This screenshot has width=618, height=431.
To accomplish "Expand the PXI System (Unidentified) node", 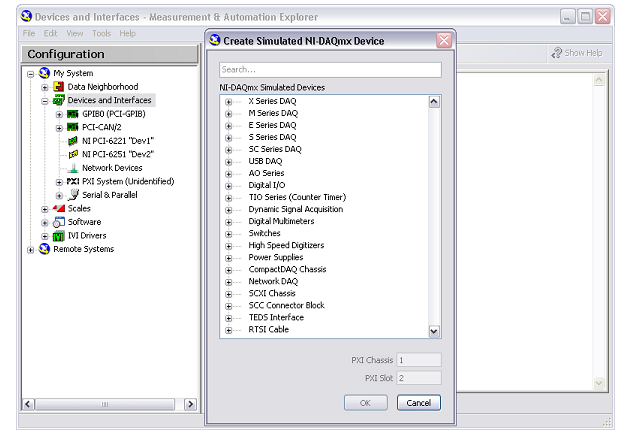I will point(59,182).
